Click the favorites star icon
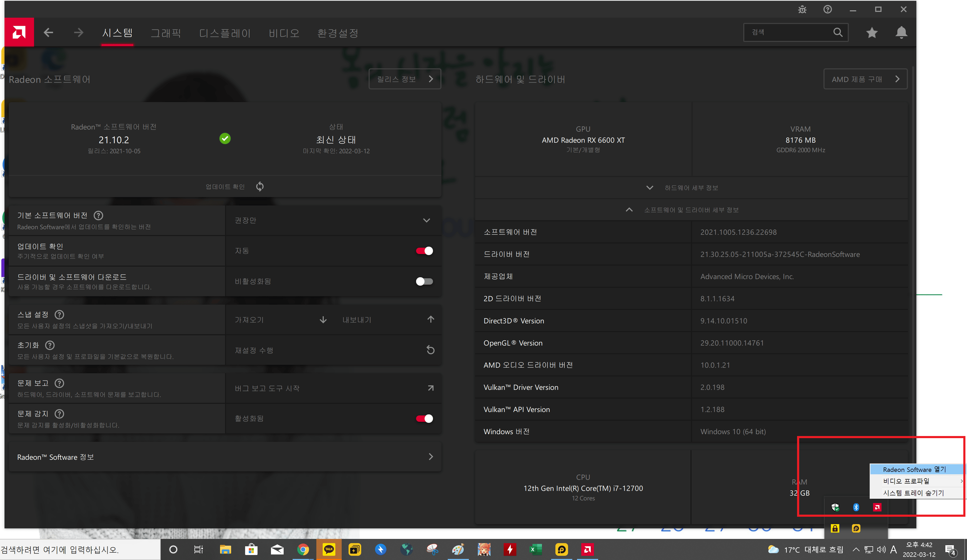Screen dimensions: 967x560 [x=872, y=33]
